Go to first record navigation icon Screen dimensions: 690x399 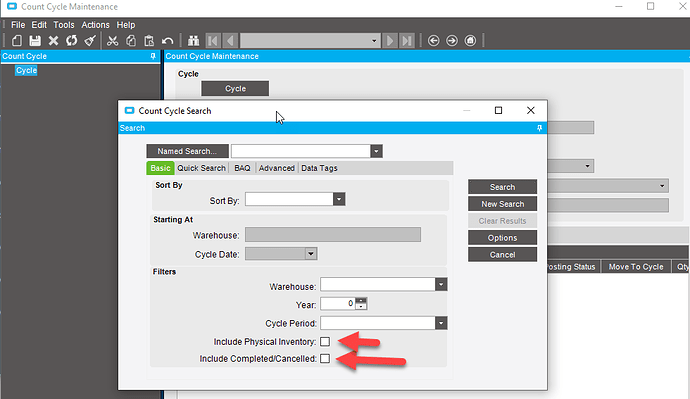click(x=213, y=41)
